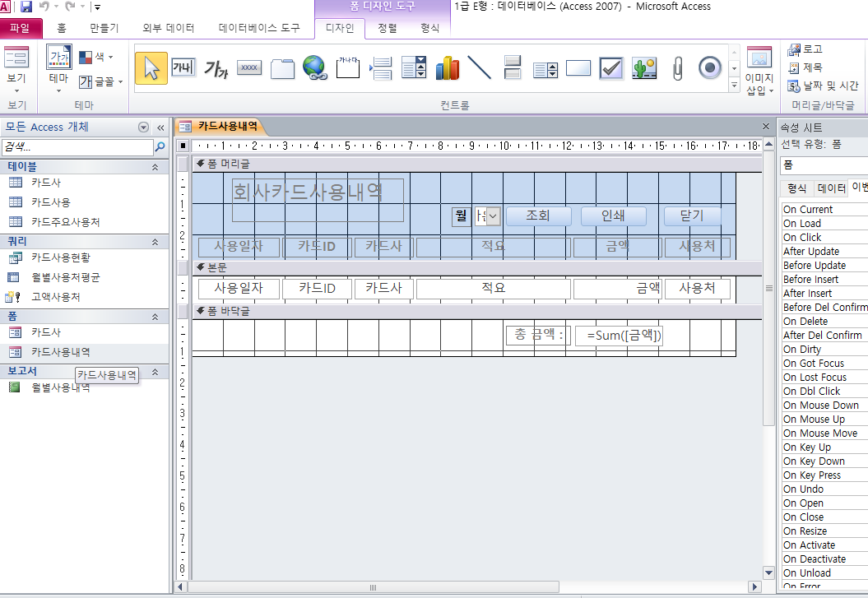868x598 pixels.
Task: Select the Hyperlink globe control
Action: pos(314,68)
